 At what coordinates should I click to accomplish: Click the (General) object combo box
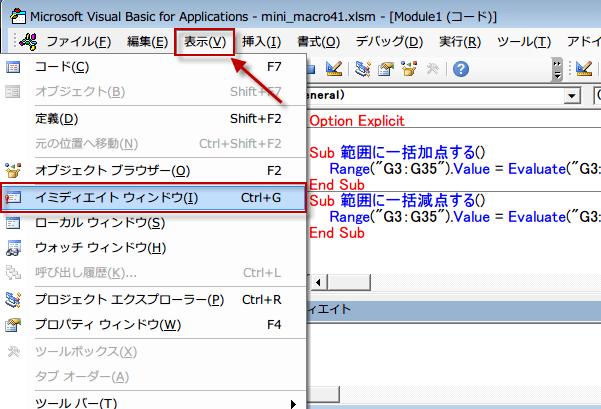(x=443, y=95)
